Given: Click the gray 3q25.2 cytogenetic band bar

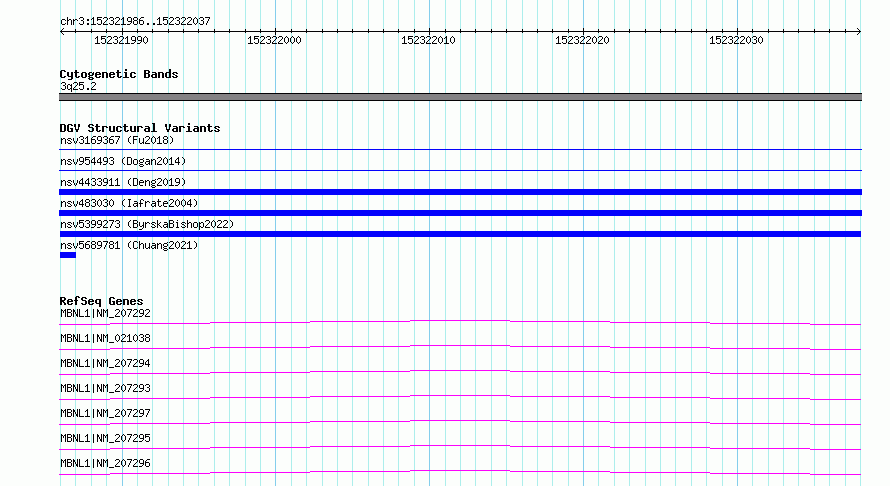Looking at the screenshot, I should click(x=460, y=97).
